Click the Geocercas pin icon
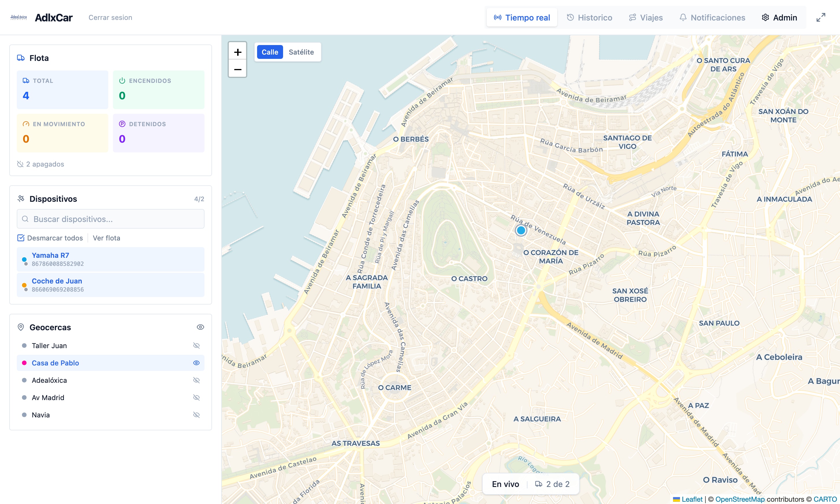 tap(21, 327)
